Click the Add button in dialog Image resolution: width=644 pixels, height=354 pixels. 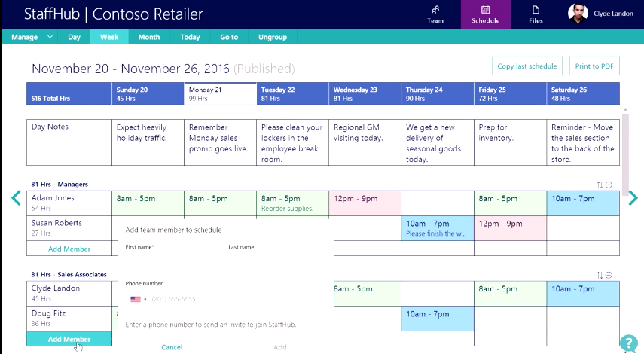[280, 347]
